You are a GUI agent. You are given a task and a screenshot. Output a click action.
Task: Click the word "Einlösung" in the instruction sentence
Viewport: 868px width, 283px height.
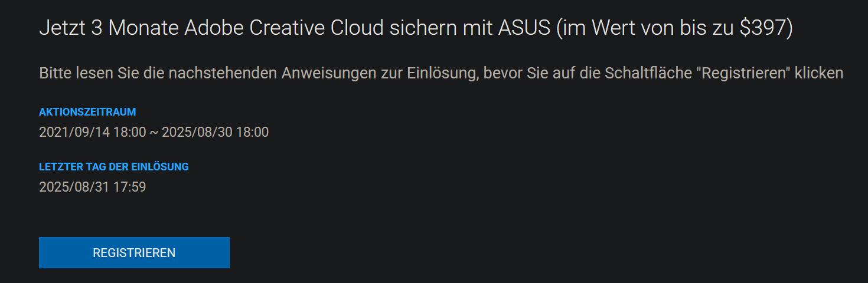(441, 74)
